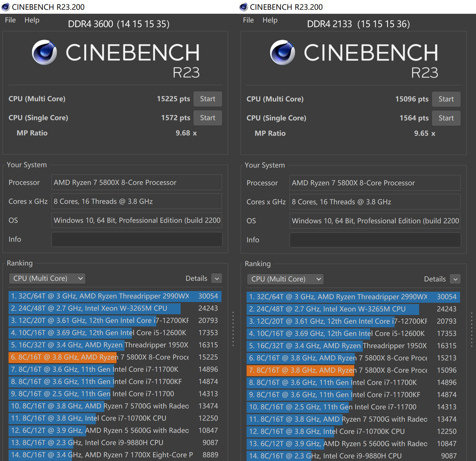Image resolution: width=476 pixels, height=461 pixels.
Task: Open right CPU (Multi Core) ranking dropdown
Action: coord(285,279)
